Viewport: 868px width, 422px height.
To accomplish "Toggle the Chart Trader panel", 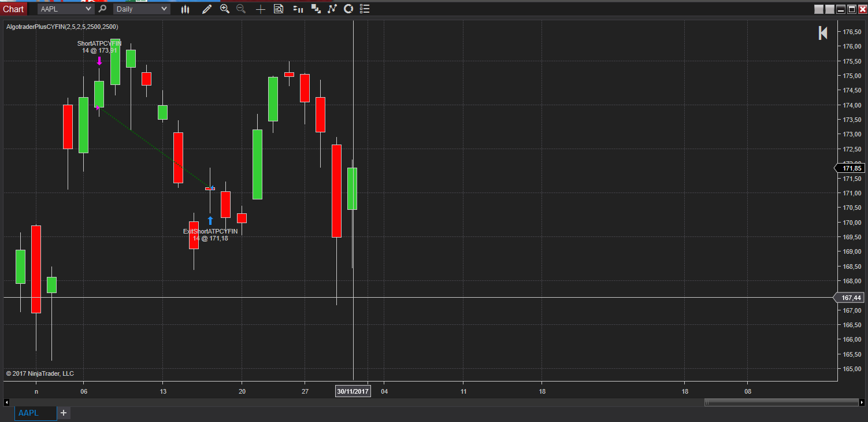I will click(x=298, y=9).
